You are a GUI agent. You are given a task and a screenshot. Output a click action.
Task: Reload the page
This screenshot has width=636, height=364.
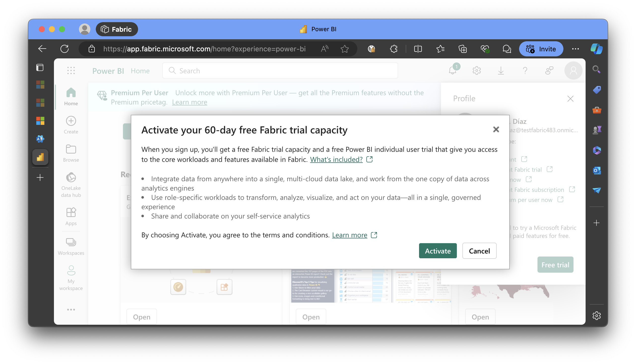(65, 49)
